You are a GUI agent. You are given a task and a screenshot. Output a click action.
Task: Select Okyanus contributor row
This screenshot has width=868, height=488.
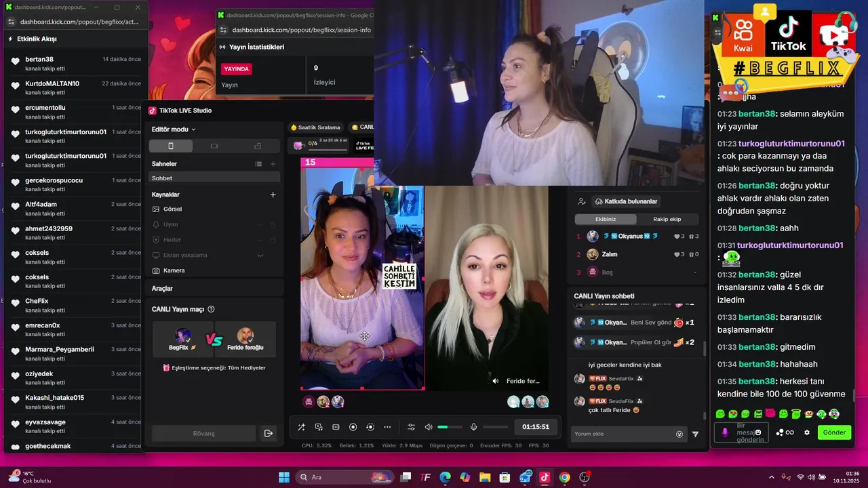point(637,236)
